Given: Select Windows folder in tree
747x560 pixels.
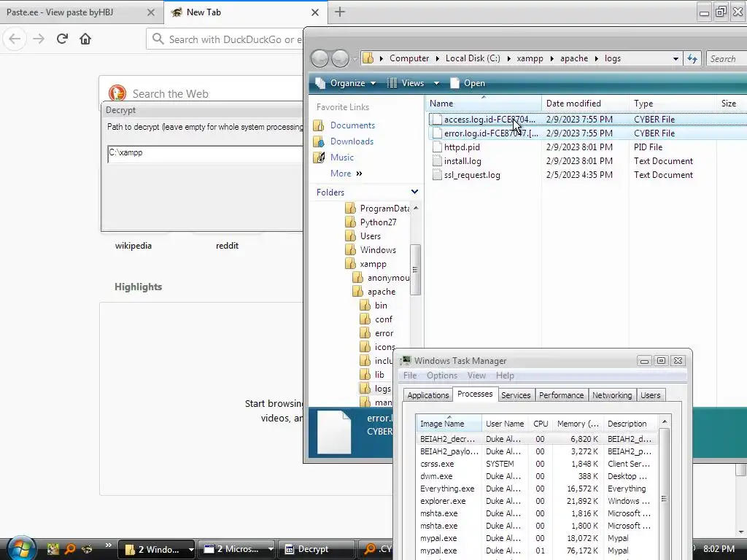Looking at the screenshot, I should (x=378, y=250).
